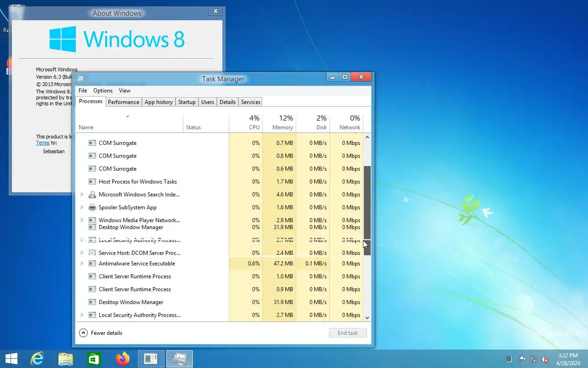Image resolution: width=588 pixels, height=368 pixels.
Task: Open the View menu in Task Manager
Action: (124, 91)
